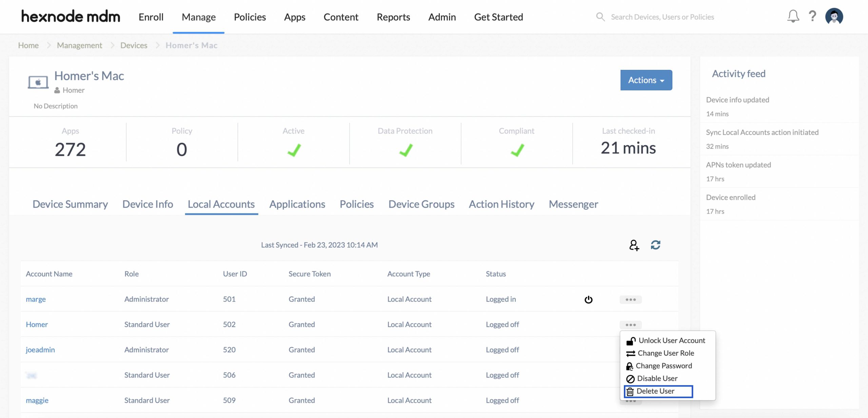Open the notifications bell icon
Viewport: 868px width, 418px height.
coord(793,16)
